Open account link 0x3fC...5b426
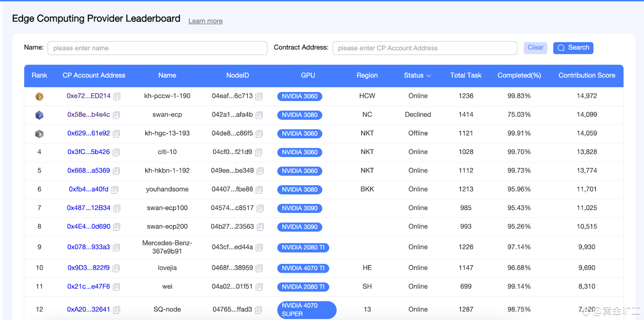 [x=89, y=152]
